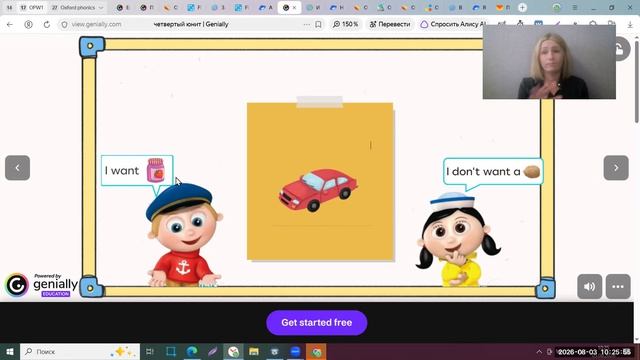Open Task View on taskbar
640x360 pixels.
(150, 351)
